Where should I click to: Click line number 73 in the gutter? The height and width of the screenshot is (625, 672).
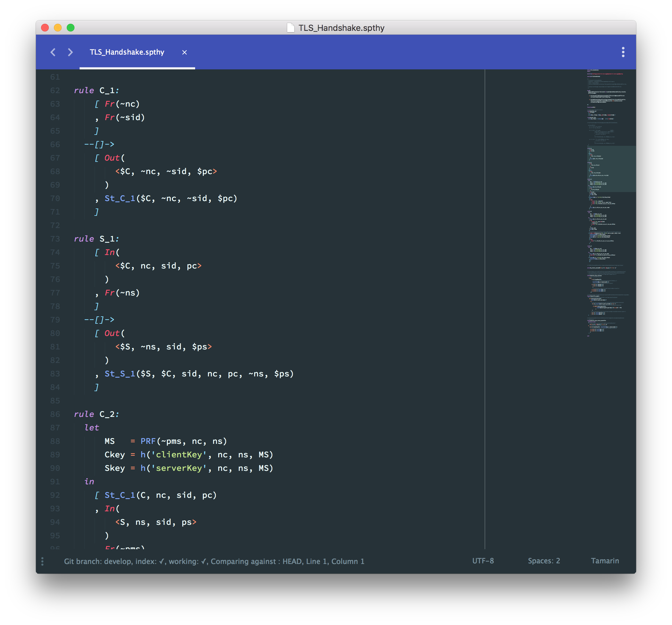55,239
